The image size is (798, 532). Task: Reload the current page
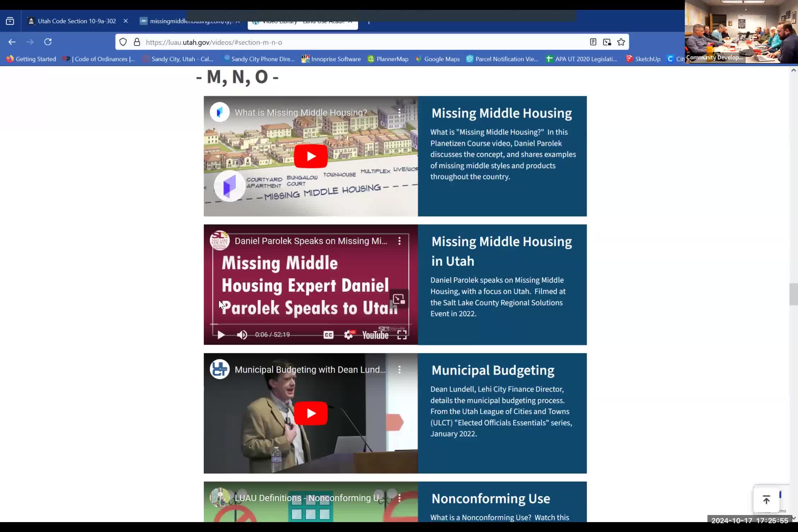pyautogui.click(x=48, y=42)
